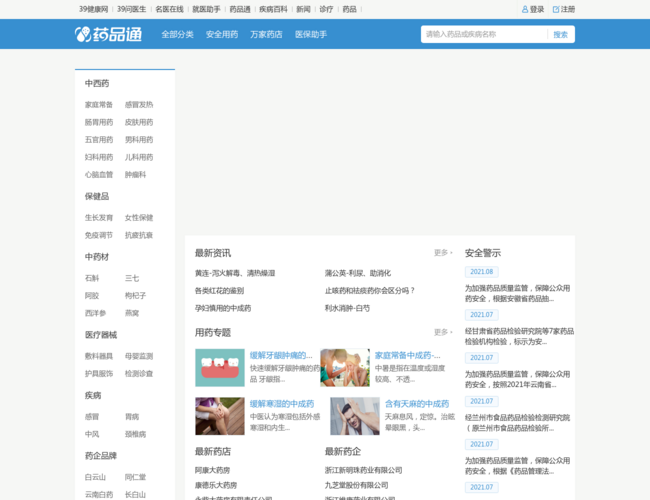Image resolution: width=650 pixels, height=500 pixels.
Task: Select 肿瘤科 category
Action: [136, 175]
